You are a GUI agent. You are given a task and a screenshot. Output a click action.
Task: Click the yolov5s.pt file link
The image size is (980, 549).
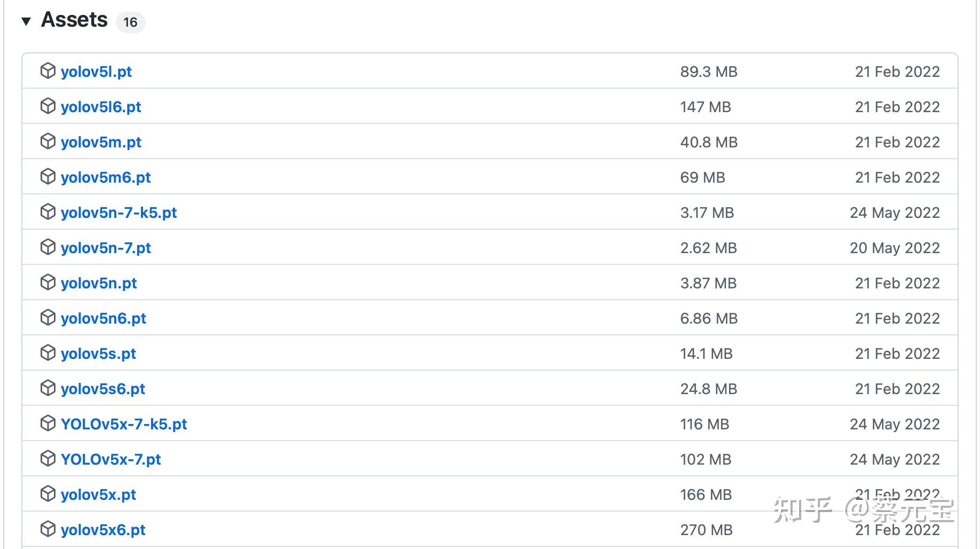click(x=99, y=354)
